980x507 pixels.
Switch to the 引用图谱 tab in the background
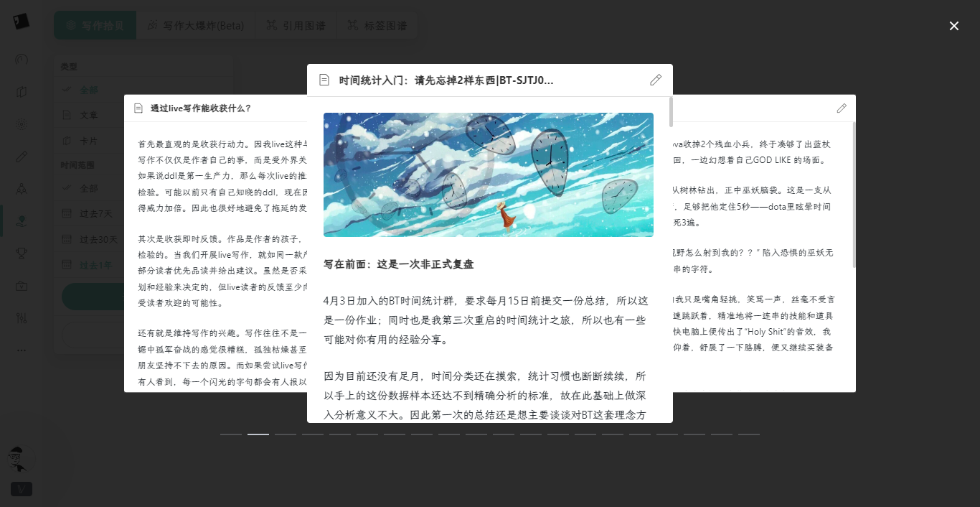pyautogui.click(x=296, y=26)
